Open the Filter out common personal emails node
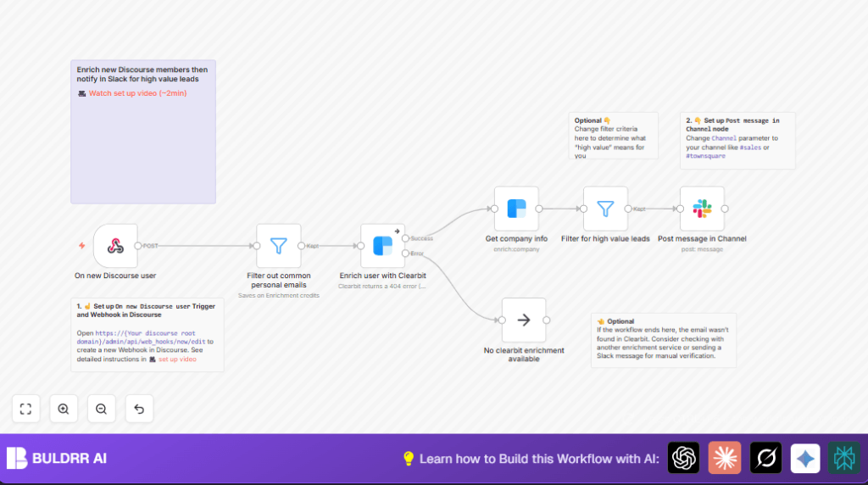The image size is (868, 485). tap(278, 246)
